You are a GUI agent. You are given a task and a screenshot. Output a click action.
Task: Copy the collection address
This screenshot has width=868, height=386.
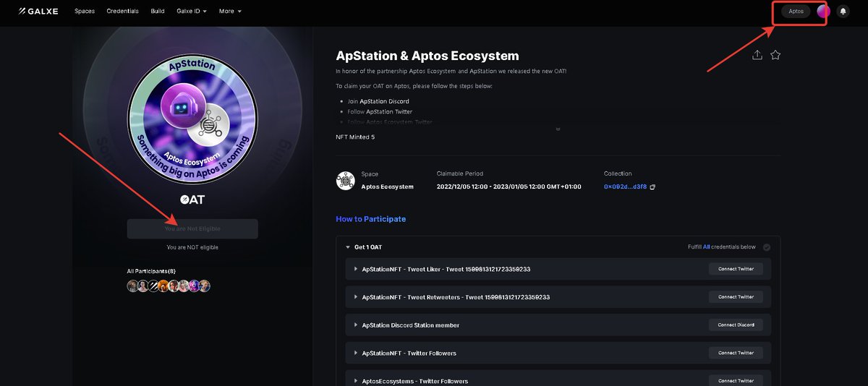click(x=652, y=186)
